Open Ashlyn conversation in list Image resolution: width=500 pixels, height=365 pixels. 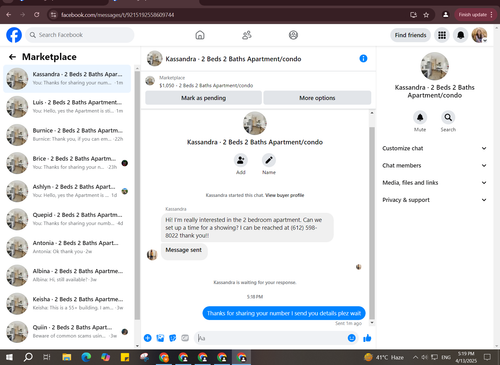tap(67, 191)
